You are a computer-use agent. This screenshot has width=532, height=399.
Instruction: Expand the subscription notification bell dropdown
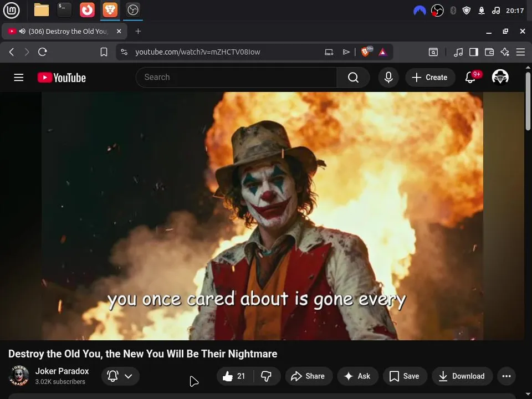(120, 376)
